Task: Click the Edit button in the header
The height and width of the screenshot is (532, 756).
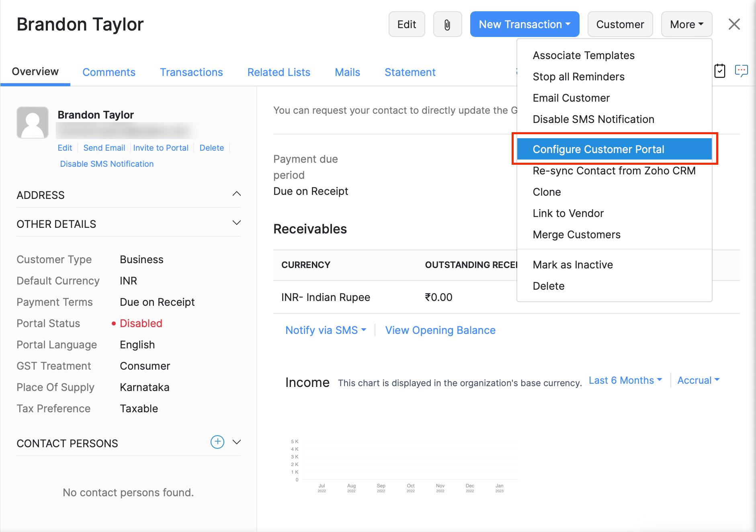Action: 406,24
